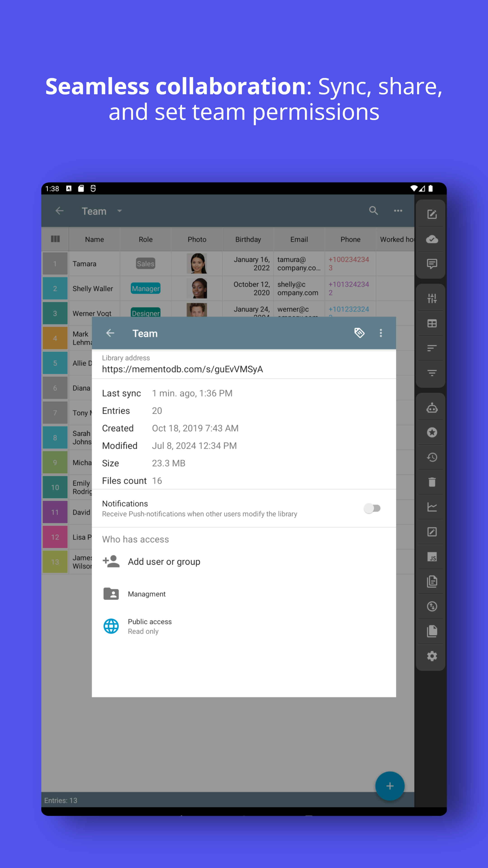Click the star favorites icon in sidebar
The image size is (488, 868).
(432, 432)
